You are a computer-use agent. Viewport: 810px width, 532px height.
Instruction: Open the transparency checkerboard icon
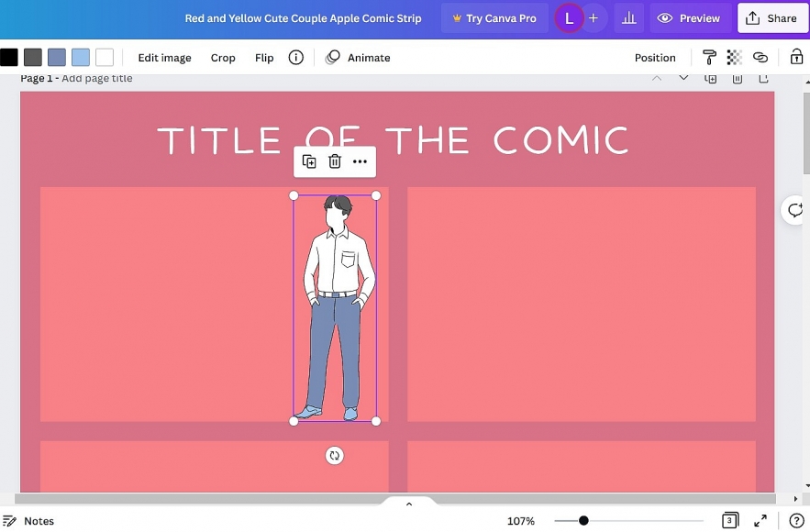pyautogui.click(x=734, y=58)
